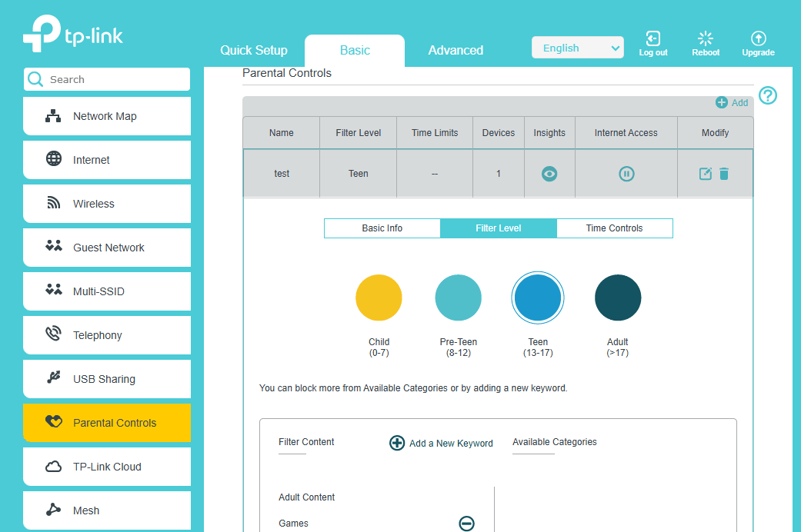Click the Add link text
This screenshot has height=532, width=801.
coord(739,102)
